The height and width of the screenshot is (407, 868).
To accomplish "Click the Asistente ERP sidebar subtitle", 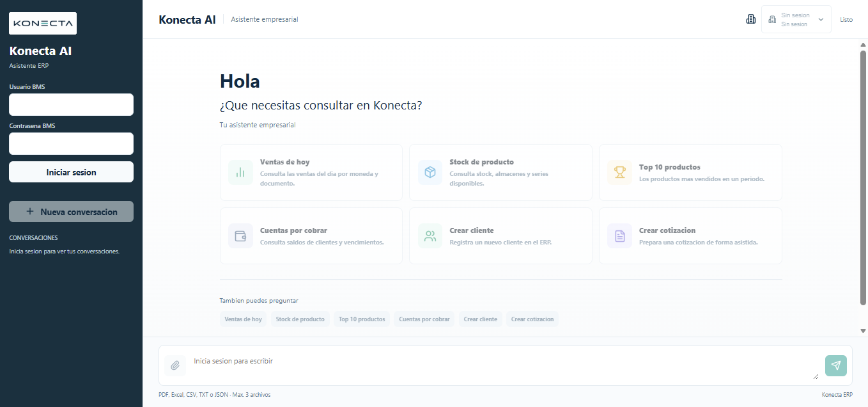I will click(29, 65).
